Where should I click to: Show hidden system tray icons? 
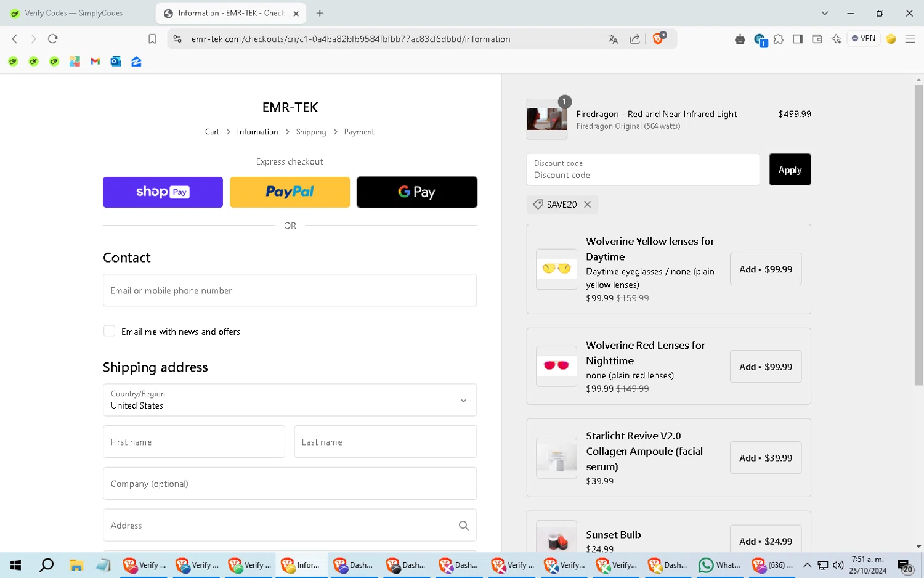[807, 565]
